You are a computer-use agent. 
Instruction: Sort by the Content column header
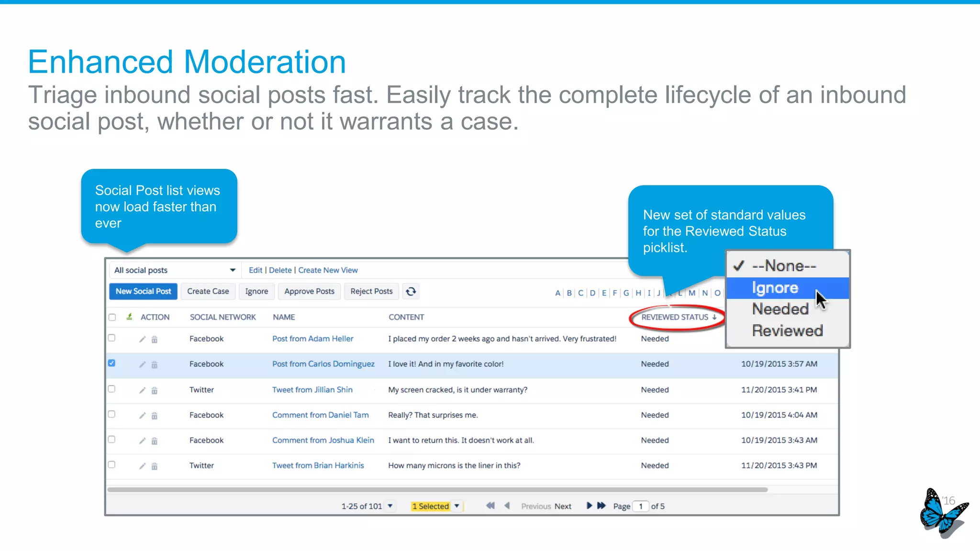coord(406,317)
